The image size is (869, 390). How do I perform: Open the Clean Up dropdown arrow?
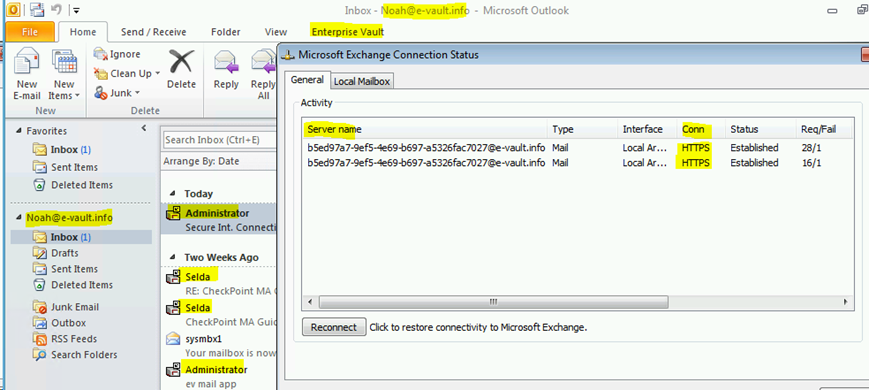pos(157,74)
